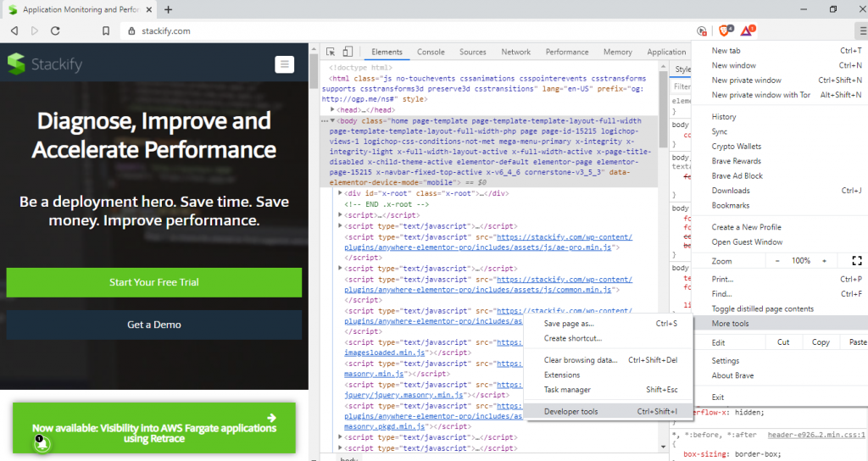Click More tools menu entry
This screenshot has width=868, height=461.
click(x=780, y=323)
